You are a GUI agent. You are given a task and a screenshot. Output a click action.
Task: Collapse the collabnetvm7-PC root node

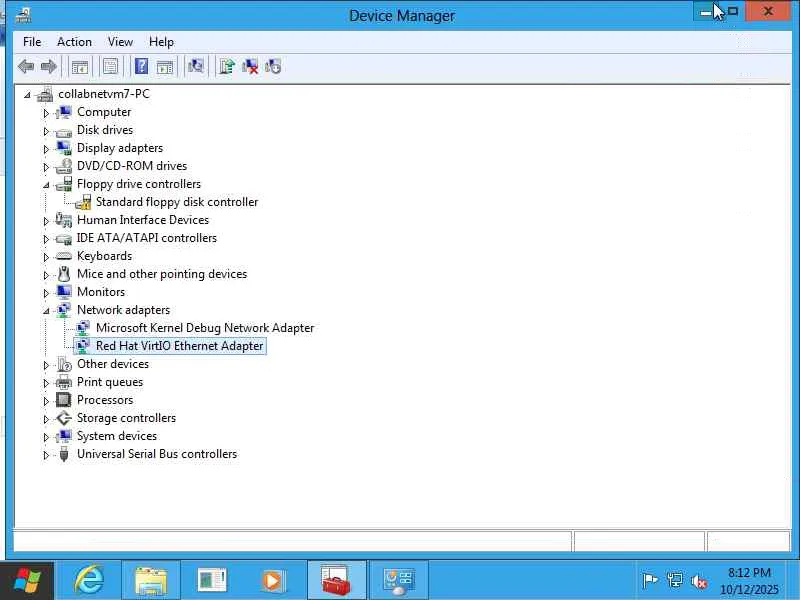tap(28, 94)
